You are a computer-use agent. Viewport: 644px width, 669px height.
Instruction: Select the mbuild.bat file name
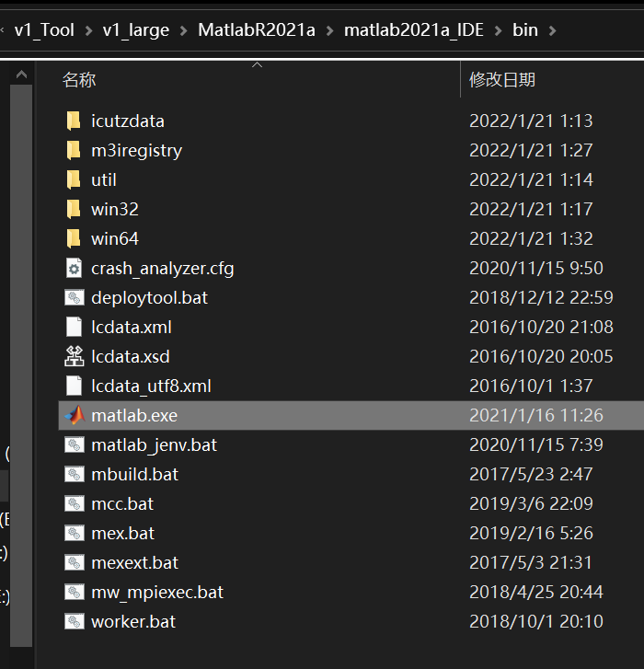(x=134, y=475)
